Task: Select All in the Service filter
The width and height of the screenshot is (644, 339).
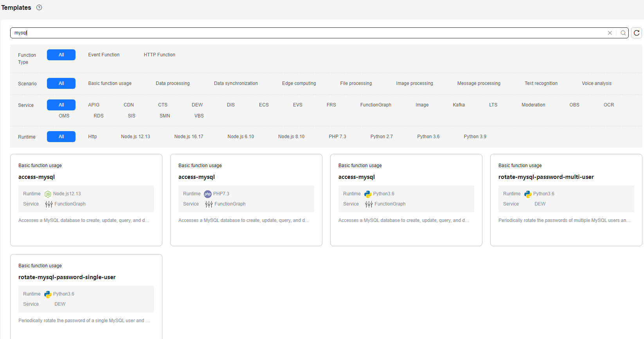Action: [x=61, y=105]
